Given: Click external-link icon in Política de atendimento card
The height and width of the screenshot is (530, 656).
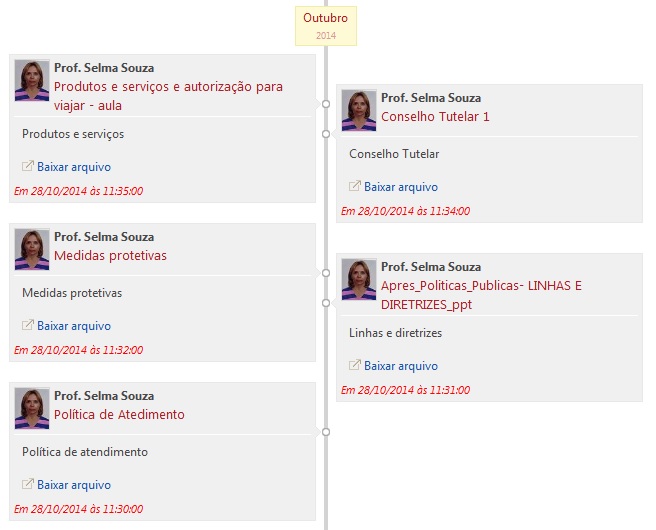Looking at the screenshot, I should [28, 484].
